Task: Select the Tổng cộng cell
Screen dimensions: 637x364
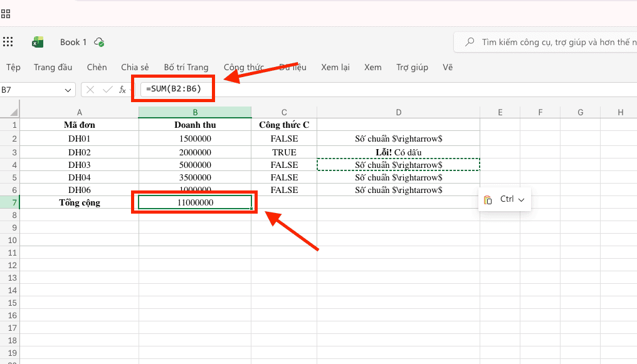Action: [79, 202]
